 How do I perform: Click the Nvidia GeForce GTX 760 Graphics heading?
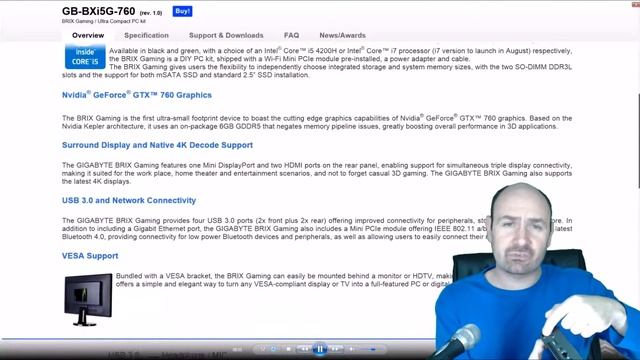[137, 95]
